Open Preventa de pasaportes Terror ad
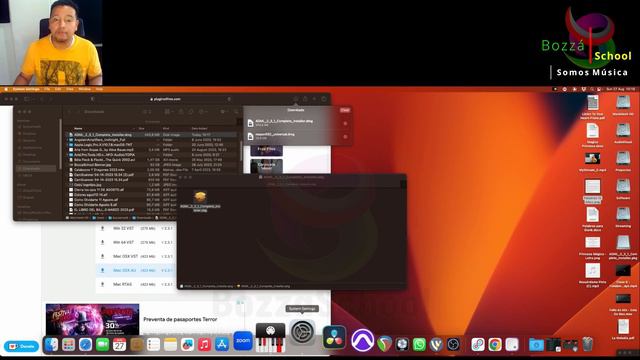The image size is (640, 360). pos(180,319)
